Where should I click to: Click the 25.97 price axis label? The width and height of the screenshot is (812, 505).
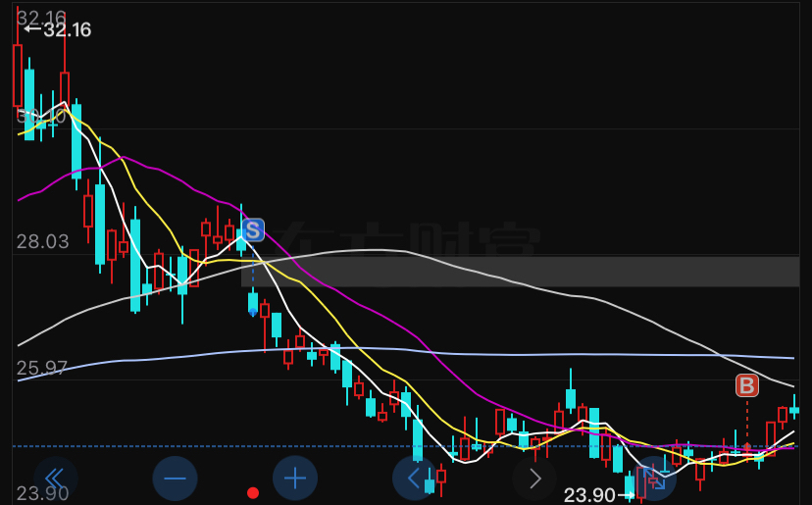point(41,368)
